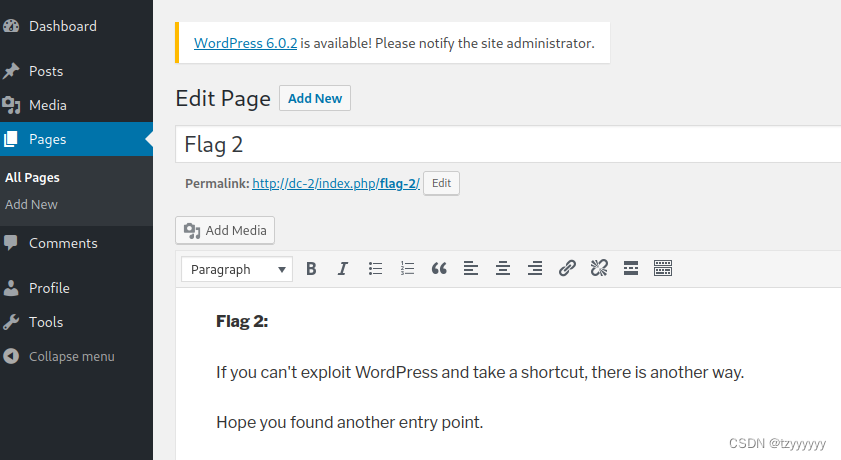Click the Posts pushpin icon
The width and height of the screenshot is (841, 460).
click(x=11, y=71)
